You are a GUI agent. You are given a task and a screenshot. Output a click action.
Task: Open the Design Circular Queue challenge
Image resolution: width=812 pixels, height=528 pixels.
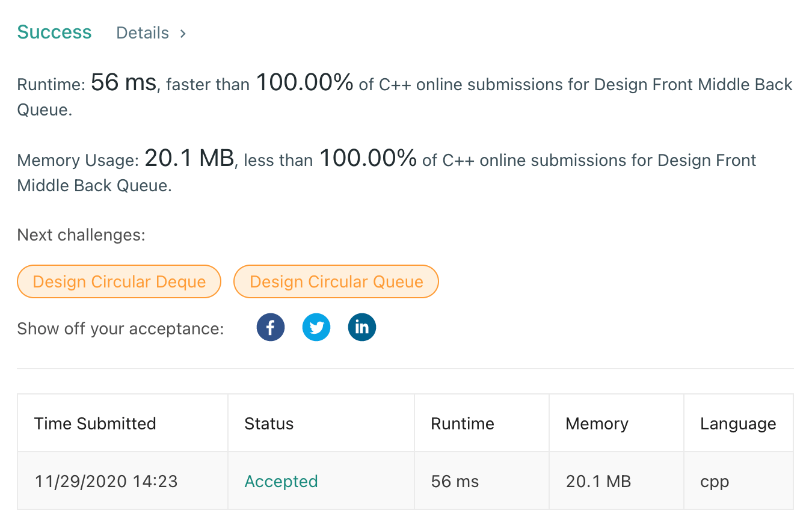tap(336, 281)
